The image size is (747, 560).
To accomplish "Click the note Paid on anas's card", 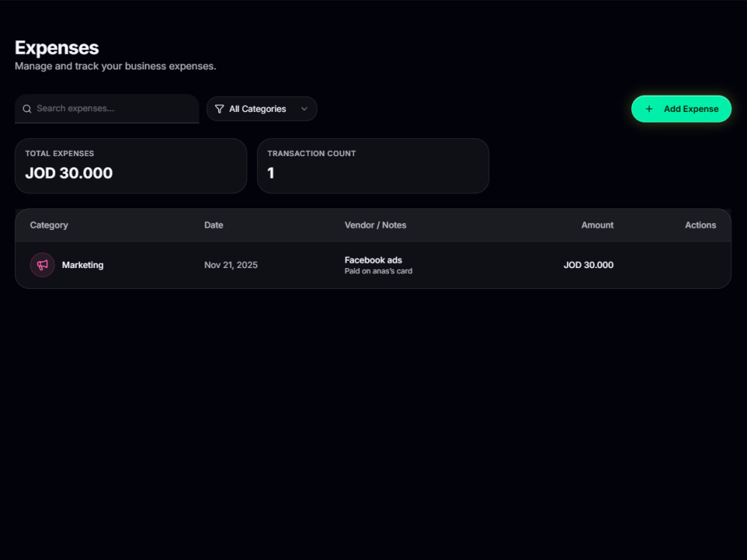I will pos(378,271).
